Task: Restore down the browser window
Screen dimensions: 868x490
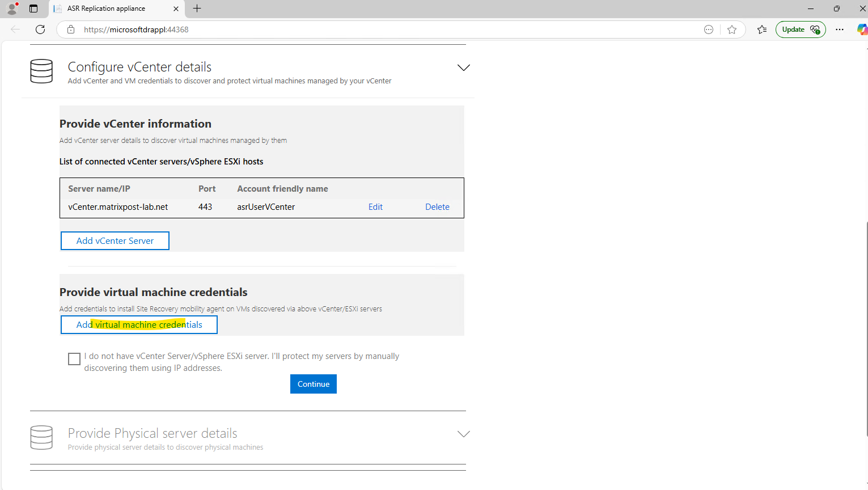Action: pos(837,9)
